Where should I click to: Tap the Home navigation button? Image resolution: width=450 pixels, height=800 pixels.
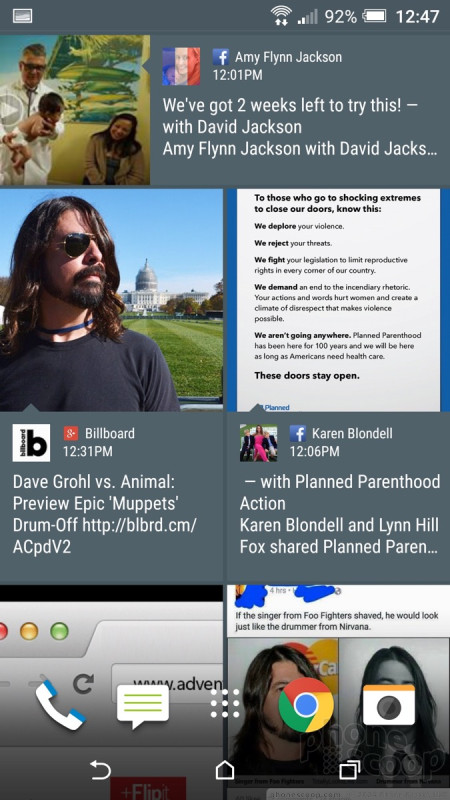[x=225, y=770]
